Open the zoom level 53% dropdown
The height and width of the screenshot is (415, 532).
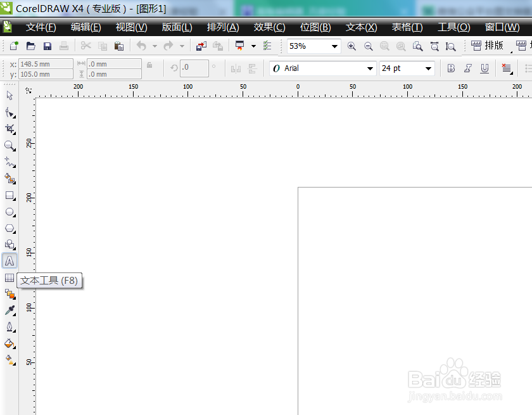334,46
